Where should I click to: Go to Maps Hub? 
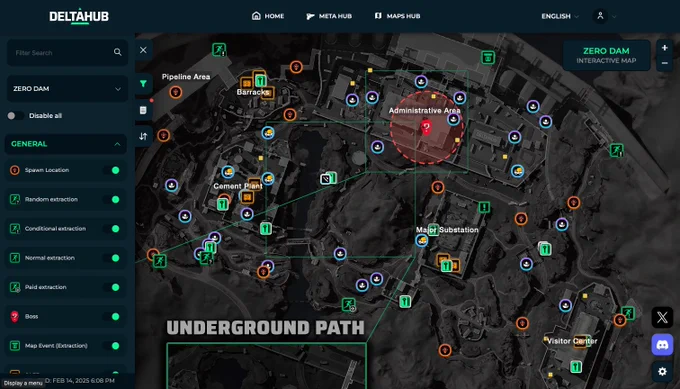397,16
